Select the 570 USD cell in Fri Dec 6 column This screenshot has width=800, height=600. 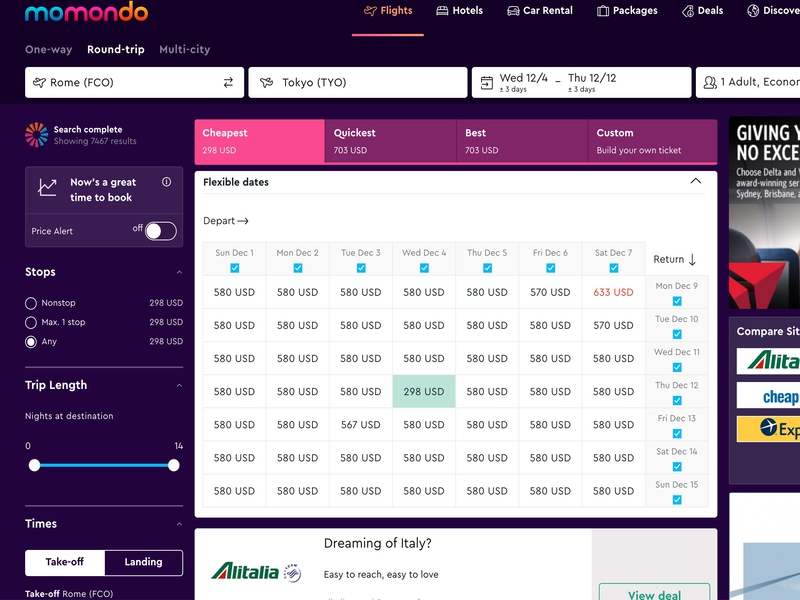tap(550, 292)
